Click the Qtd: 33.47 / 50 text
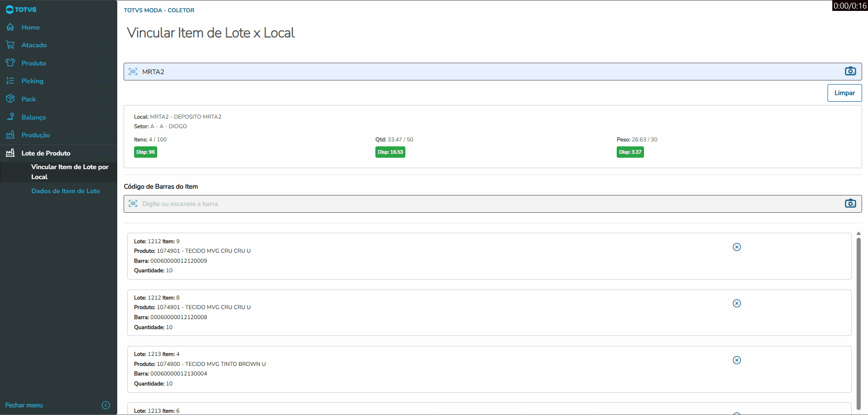The width and height of the screenshot is (868, 415). coord(394,140)
